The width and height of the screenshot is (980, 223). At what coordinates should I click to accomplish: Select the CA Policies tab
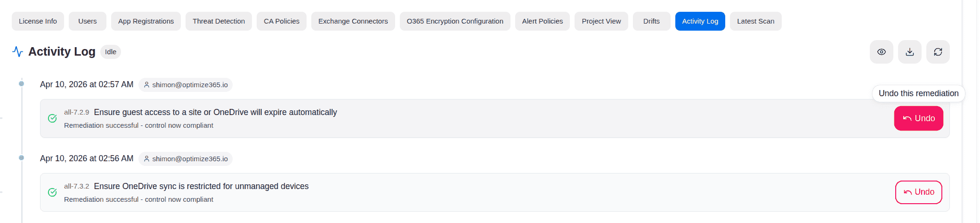click(282, 21)
